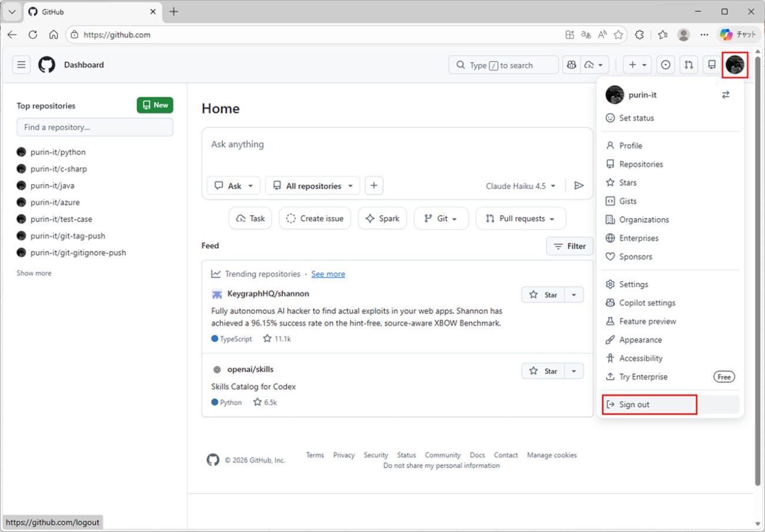Select Sign out from the account menu
Viewport: 765px width, 532px height.
(634, 404)
